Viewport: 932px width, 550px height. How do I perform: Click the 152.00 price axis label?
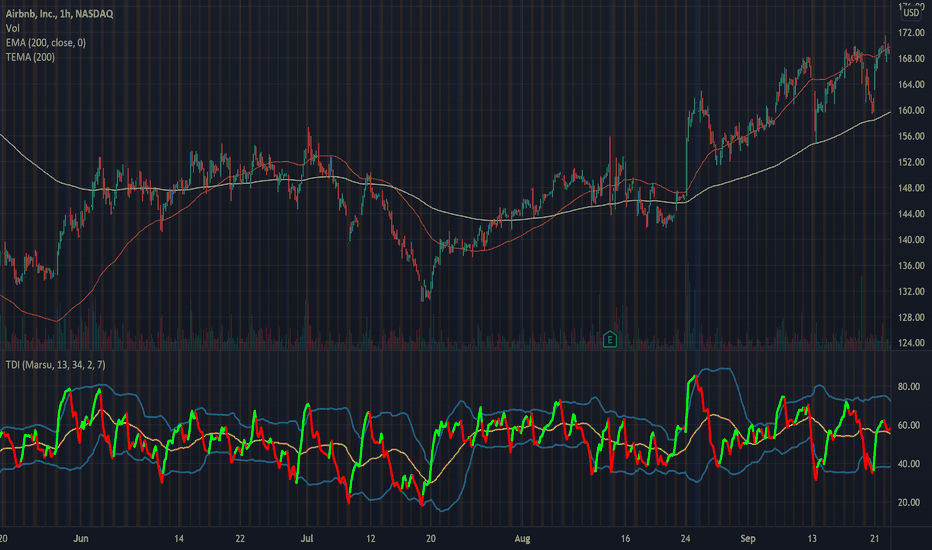[911, 162]
